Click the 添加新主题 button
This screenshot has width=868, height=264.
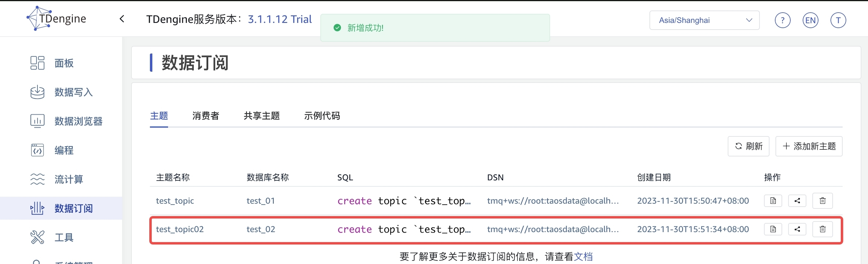click(x=809, y=146)
